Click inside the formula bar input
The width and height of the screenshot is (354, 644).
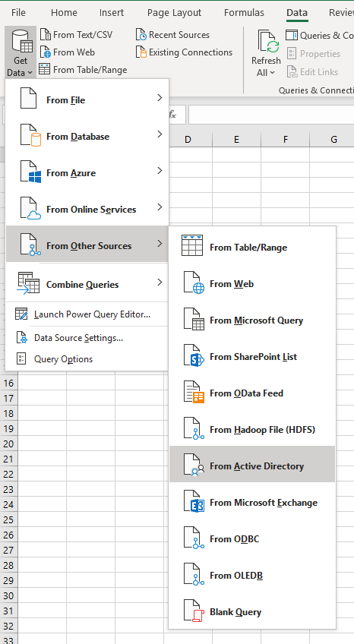pyautogui.click(x=271, y=114)
